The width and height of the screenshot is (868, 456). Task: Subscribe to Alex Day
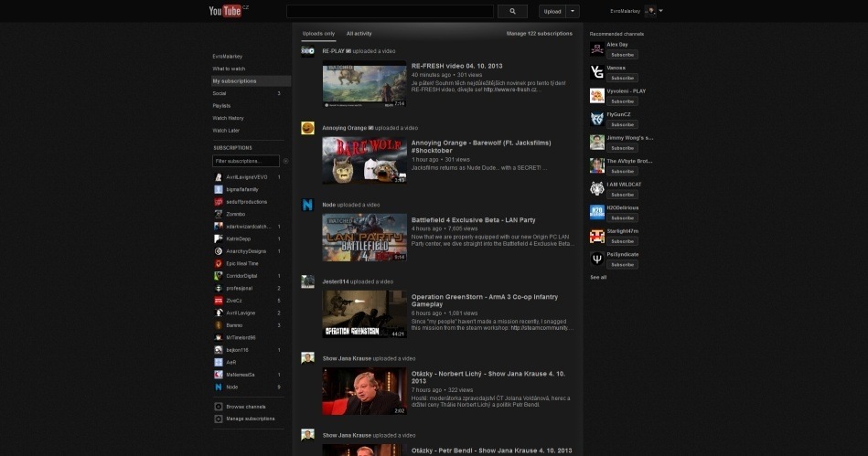click(x=622, y=55)
